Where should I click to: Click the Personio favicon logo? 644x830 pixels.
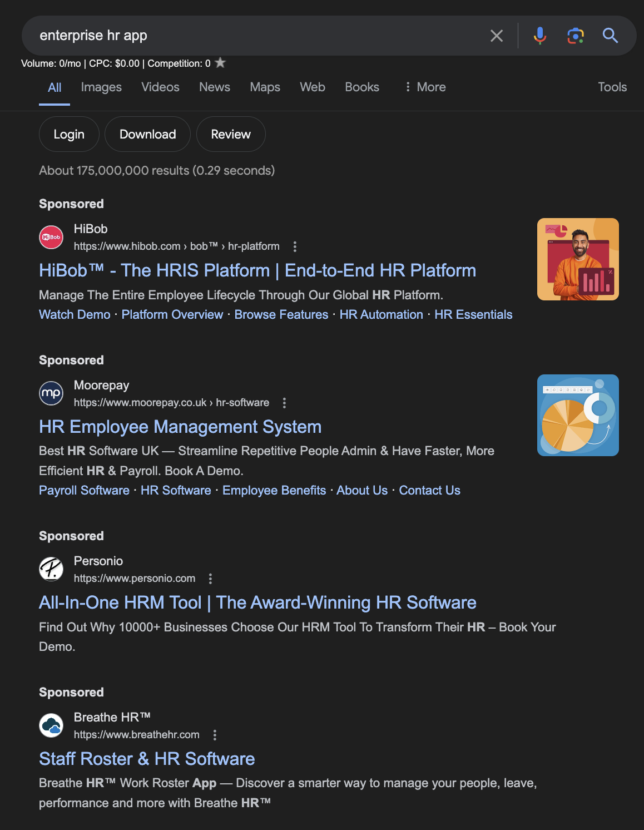click(51, 569)
